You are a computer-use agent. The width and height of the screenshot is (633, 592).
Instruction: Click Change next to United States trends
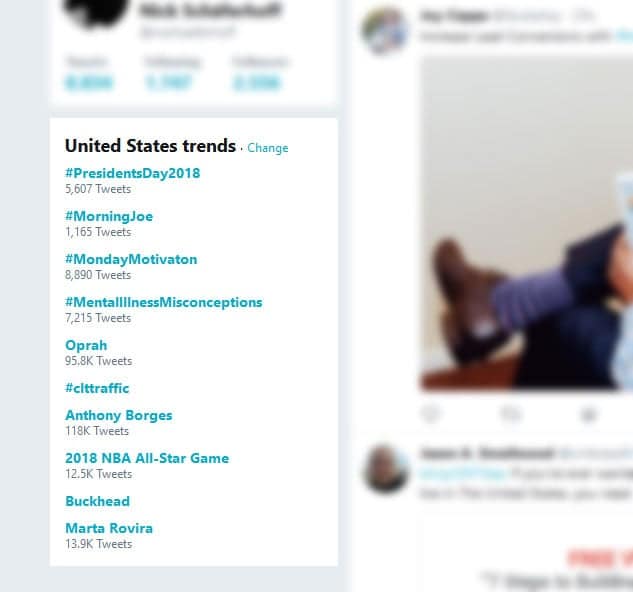pyautogui.click(x=268, y=148)
